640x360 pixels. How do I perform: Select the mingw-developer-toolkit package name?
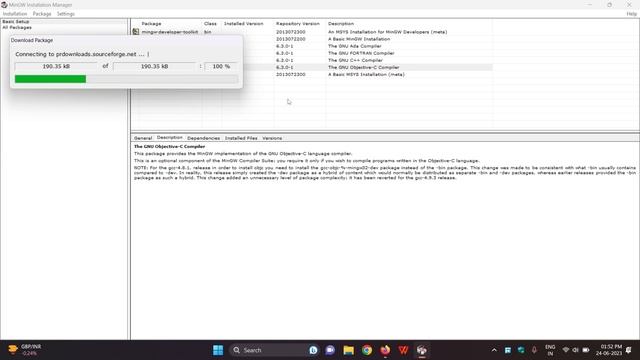170,32
